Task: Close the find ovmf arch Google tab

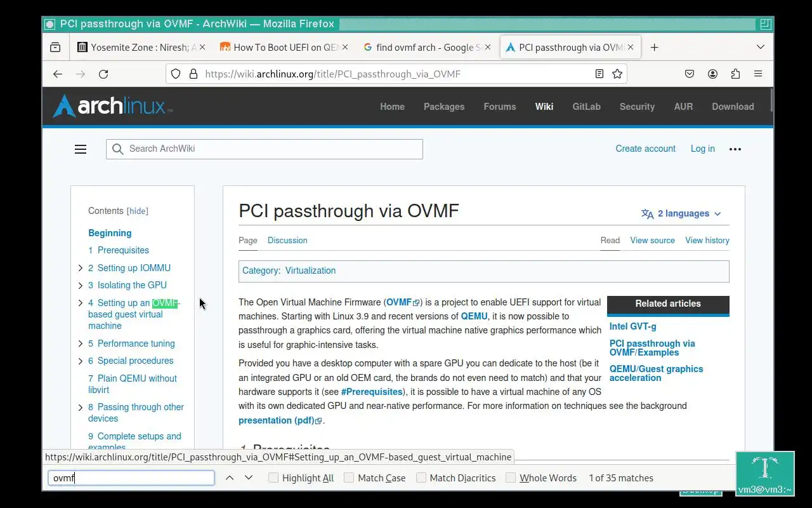Action: [488, 48]
